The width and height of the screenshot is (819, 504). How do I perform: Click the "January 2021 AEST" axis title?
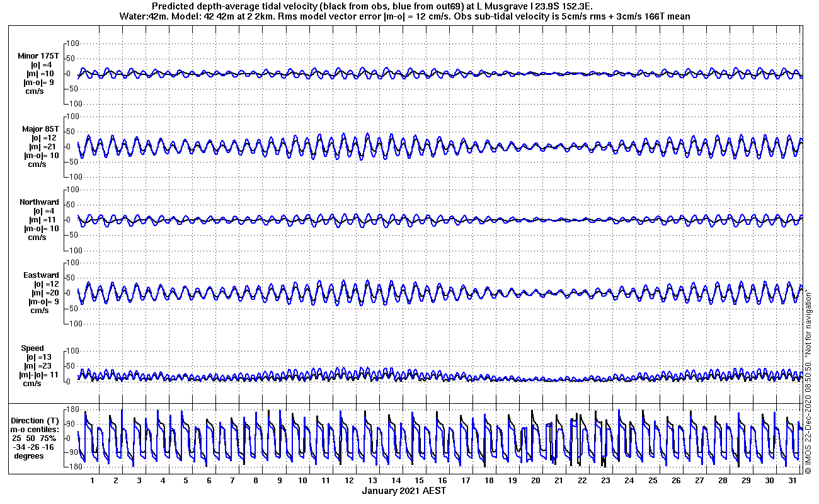[x=404, y=491]
